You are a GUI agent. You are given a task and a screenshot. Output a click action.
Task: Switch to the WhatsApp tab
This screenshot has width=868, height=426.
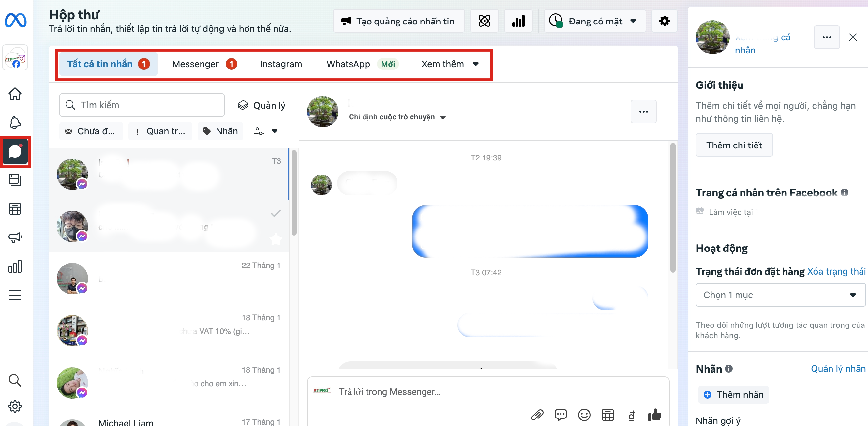(363, 64)
